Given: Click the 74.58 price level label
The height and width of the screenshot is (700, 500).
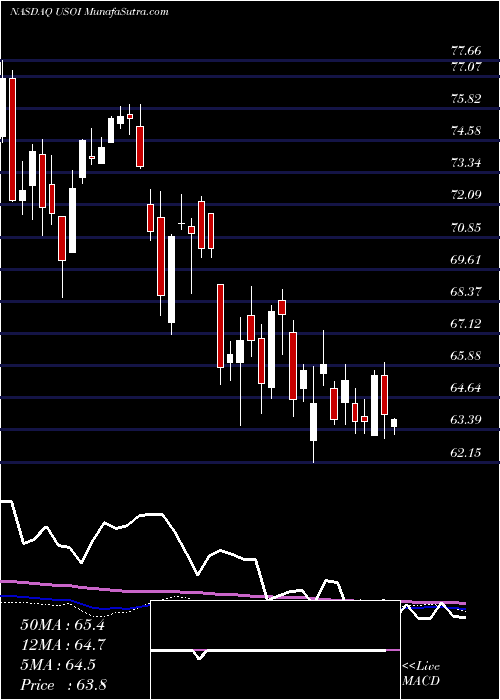Looking at the screenshot, I should coord(466,131).
